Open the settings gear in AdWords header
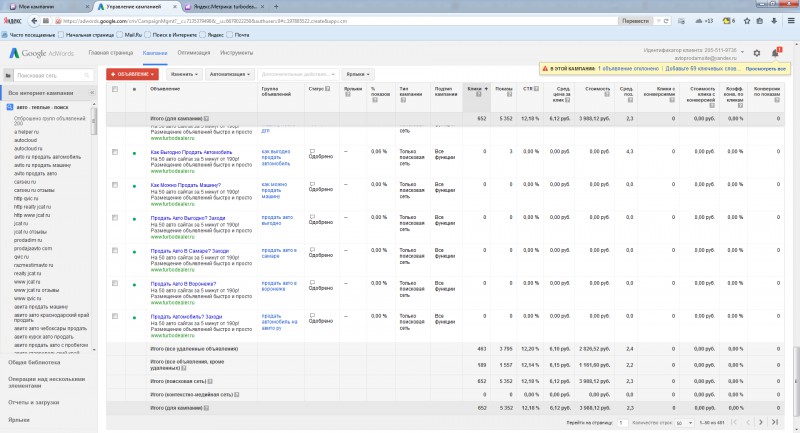Image resolution: width=800 pixels, height=433 pixels. pyautogui.click(x=757, y=53)
